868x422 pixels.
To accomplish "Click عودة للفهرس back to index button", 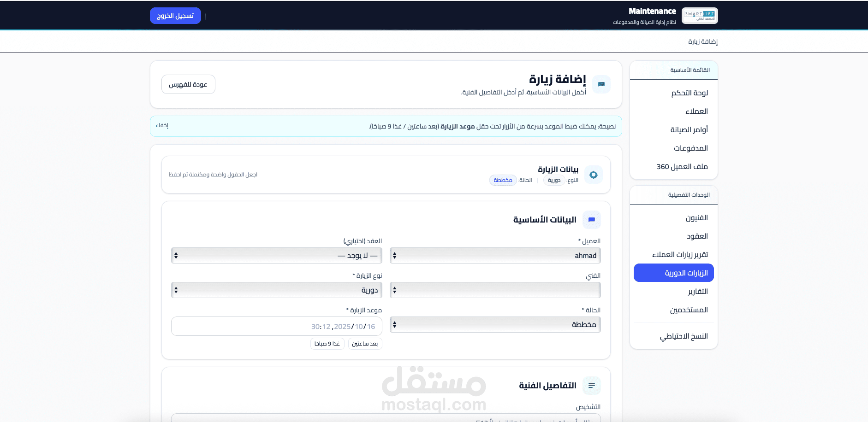I will (188, 84).
